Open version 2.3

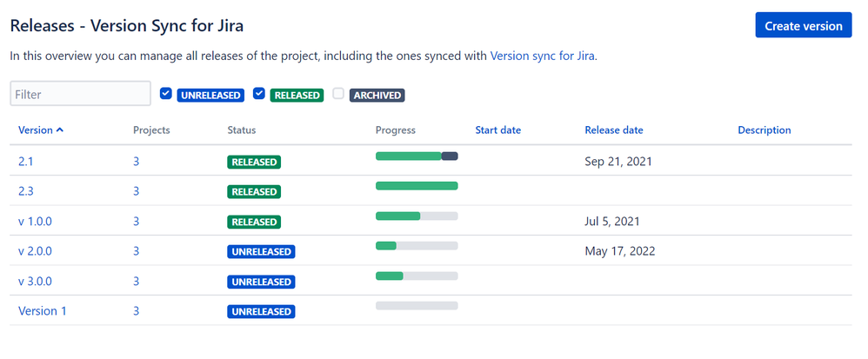[x=26, y=191]
